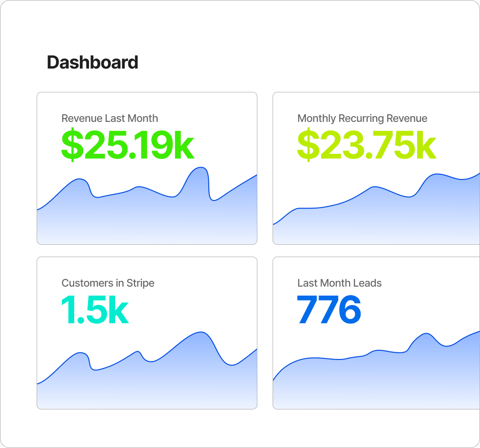Click the Dashboard page heading
This screenshot has height=448, width=480.
pos(92,62)
